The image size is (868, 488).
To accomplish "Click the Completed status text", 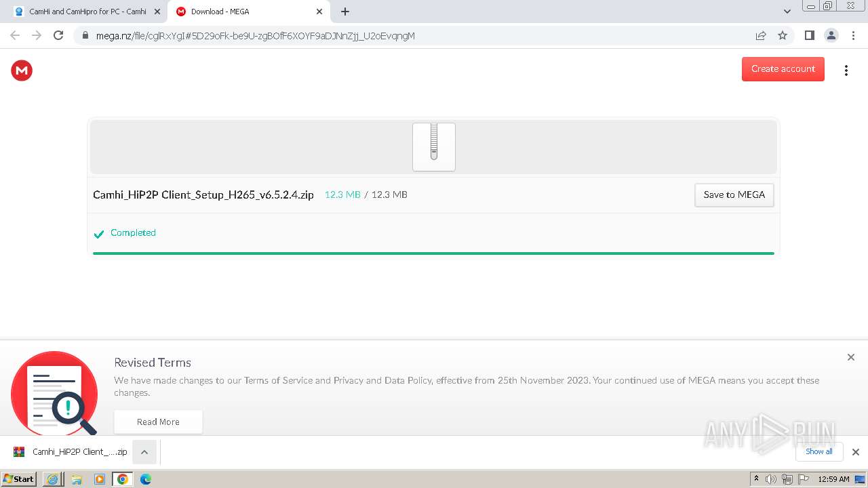I will tap(133, 232).
